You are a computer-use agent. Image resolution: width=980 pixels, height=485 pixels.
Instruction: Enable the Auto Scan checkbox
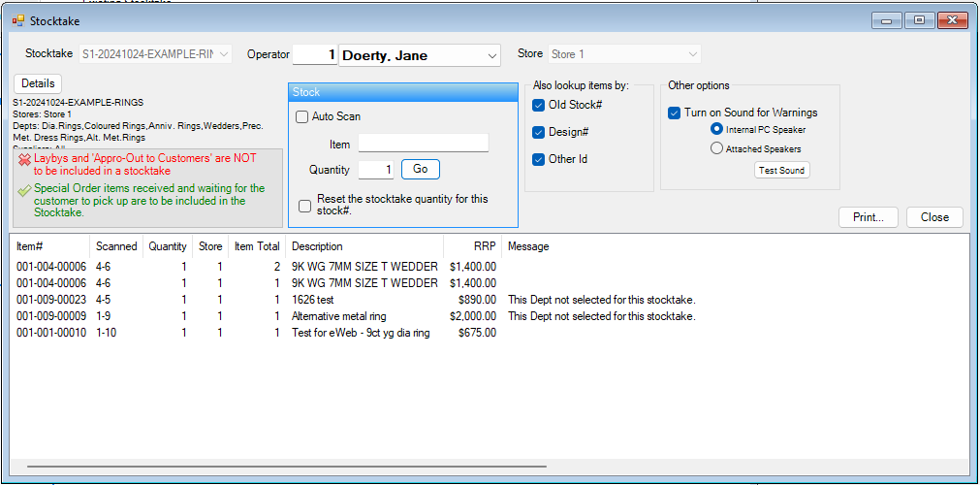[301, 116]
